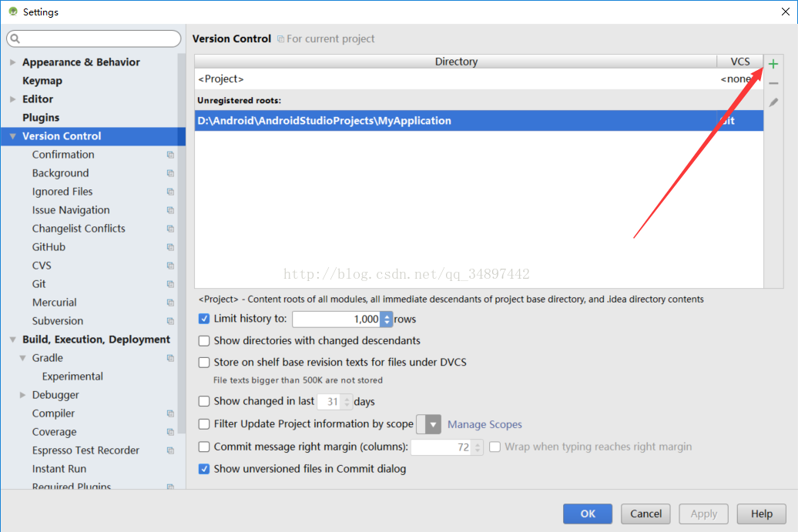Screen dimensions: 798x532
Task: Click the Help button
Action: (761, 514)
